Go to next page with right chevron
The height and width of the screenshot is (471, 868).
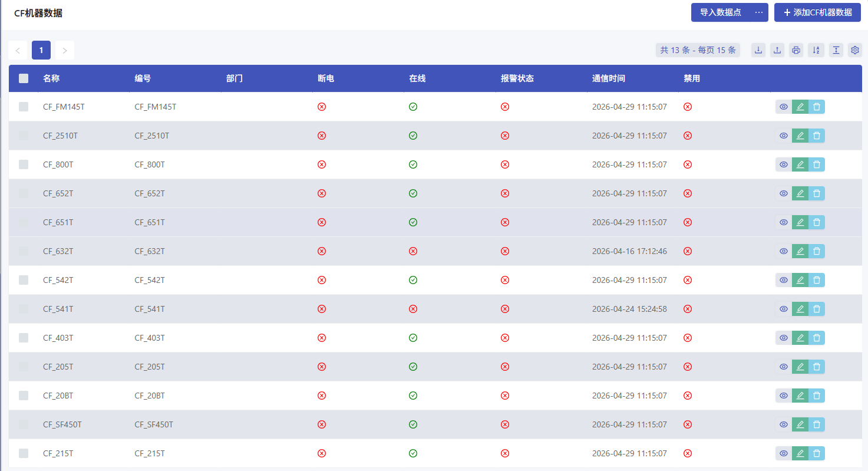65,51
